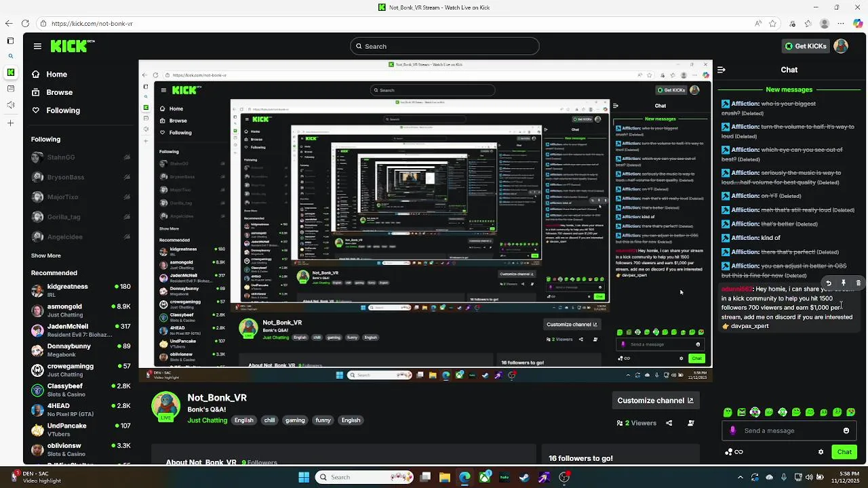This screenshot has height=488, width=868.
Task: Open Microsoft Edge from the taskbar
Action: click(465, 477)
